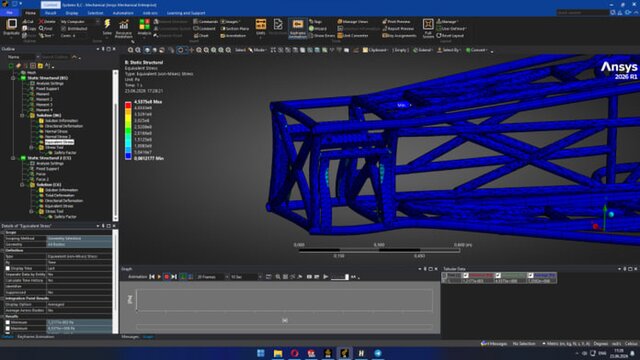Toggle the Distributed solve checkbox
The image size is (640, 360).
pyautogui.click(x=63, y=29)
